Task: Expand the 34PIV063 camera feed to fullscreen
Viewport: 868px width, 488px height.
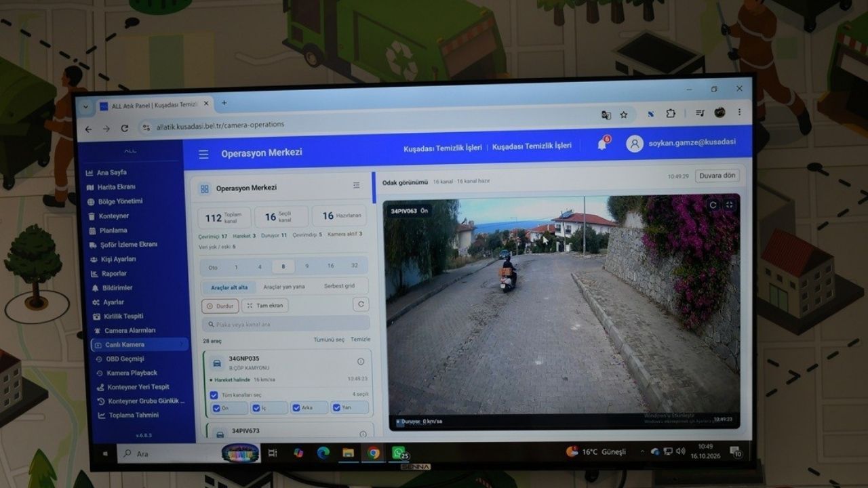Action: (x=729, y=204)
